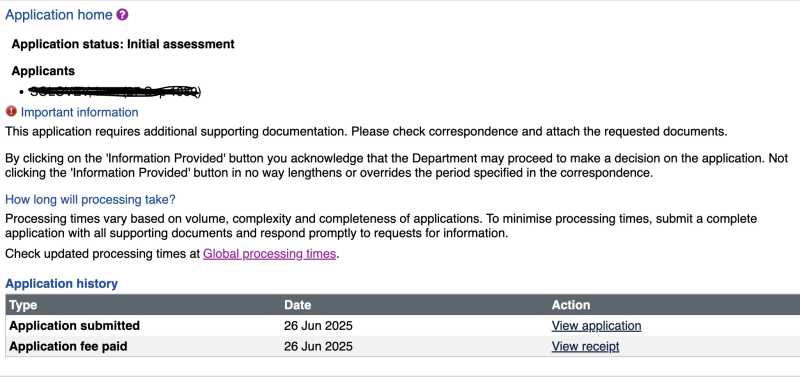Screen dimensions: 800x377
Task: Click the additional supporting documentation notice text
Action: click(x=366, y=132)
